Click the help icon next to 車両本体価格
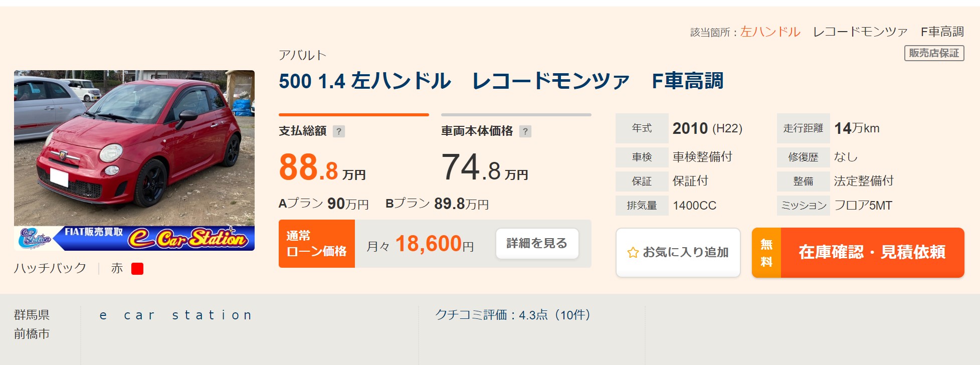 point(525,131)
